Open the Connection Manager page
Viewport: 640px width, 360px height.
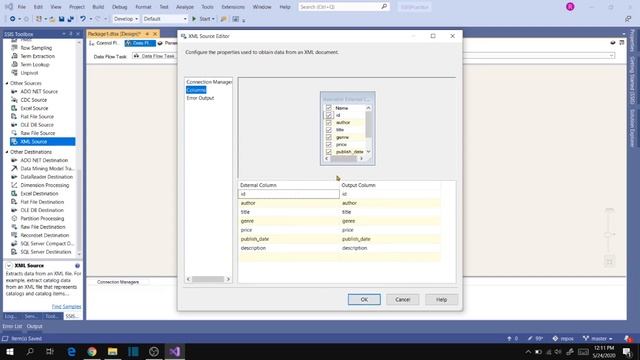coord(209,82)
